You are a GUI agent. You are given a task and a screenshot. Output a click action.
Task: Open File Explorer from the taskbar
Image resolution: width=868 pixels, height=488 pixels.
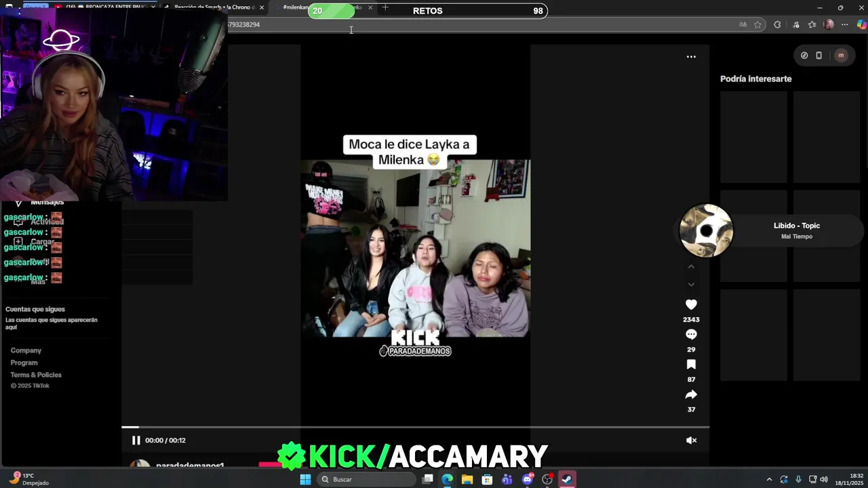[x=467, y=479]
